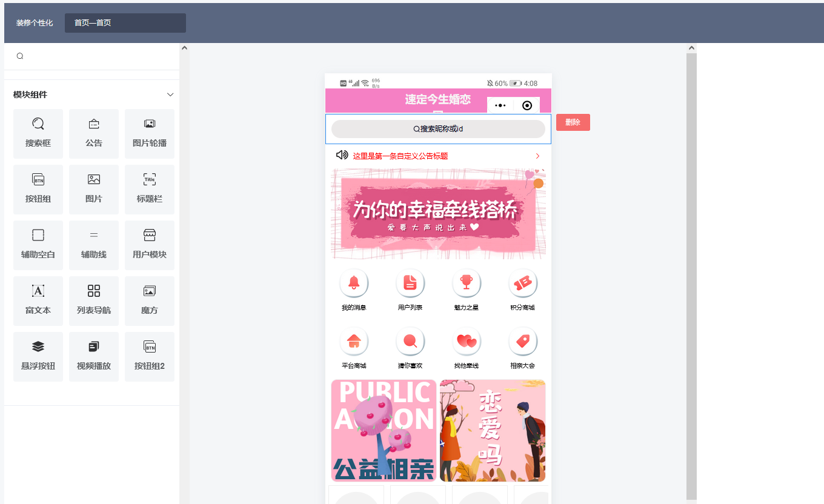
Task: Add the 图片轮播 image carousel component
Action: [150, 134]
